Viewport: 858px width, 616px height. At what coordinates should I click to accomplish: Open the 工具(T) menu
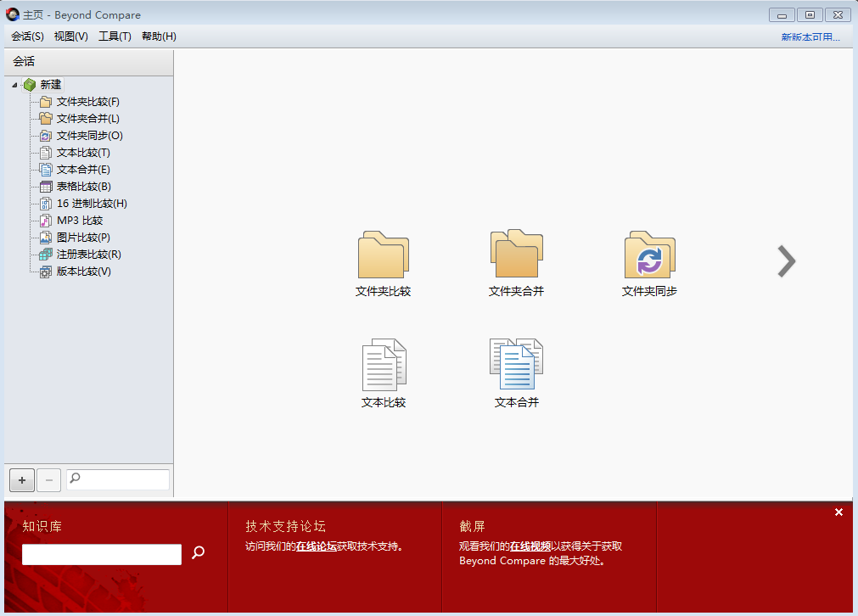[x=115, y=36]
